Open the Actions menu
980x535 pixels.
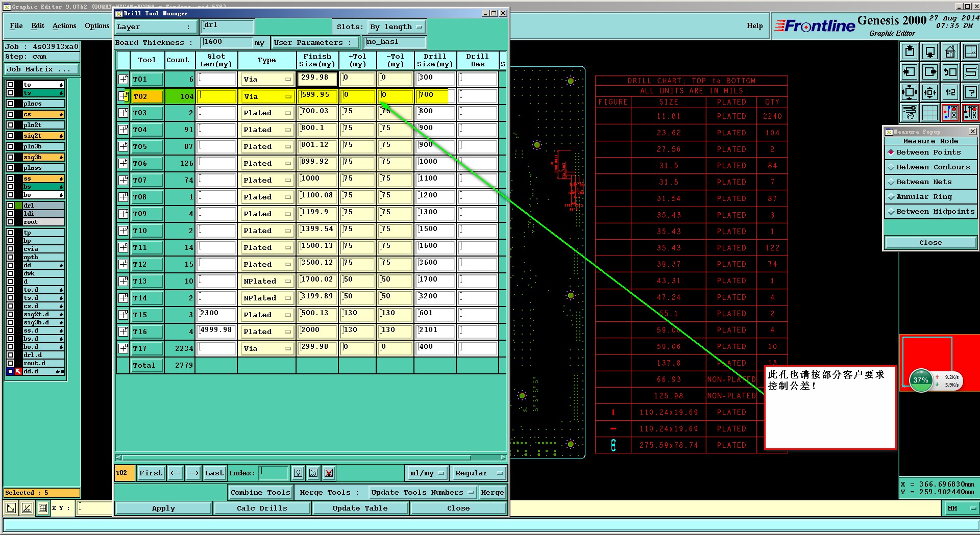click(64, 26)
